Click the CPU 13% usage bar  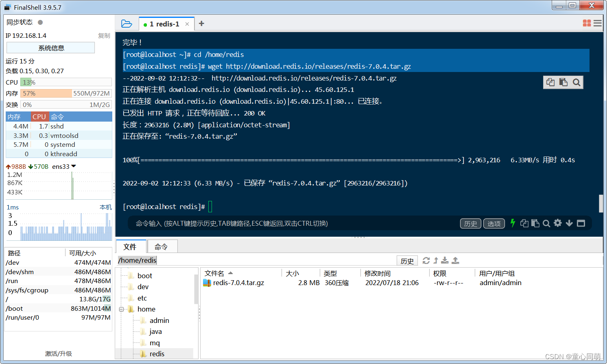[x=66, y=82]
